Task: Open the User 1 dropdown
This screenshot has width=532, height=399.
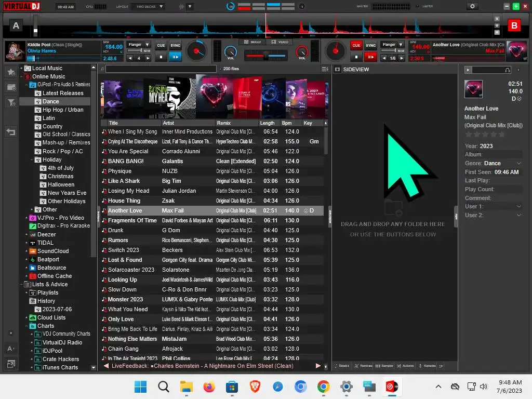Action: pyautogui.click(x=518, y=206)
